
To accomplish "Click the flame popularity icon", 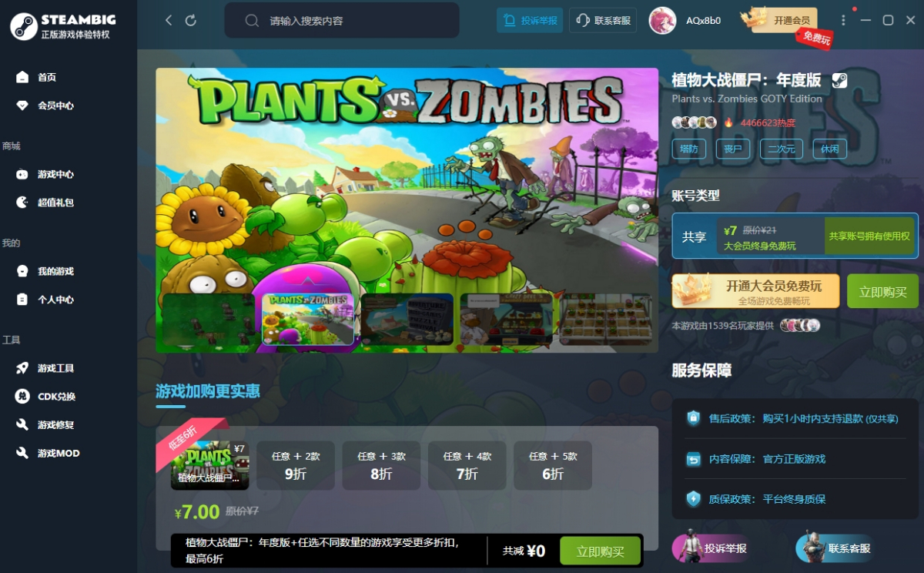I will (x=728, y=122).
